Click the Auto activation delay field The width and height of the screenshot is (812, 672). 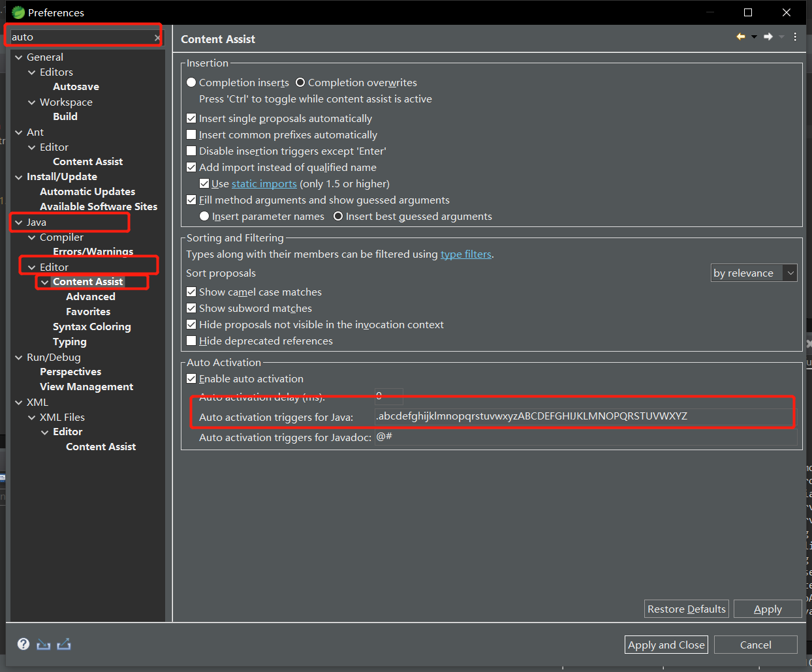(x=389, y=396)
